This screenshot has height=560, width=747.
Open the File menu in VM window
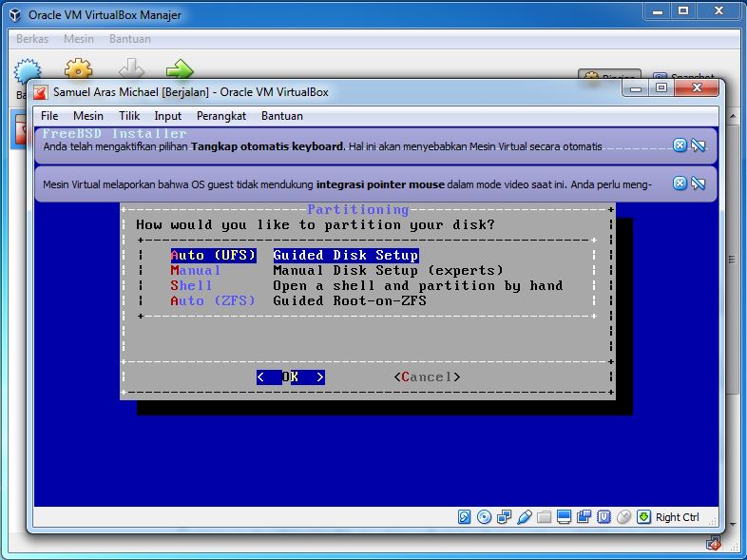pos(49,116)
